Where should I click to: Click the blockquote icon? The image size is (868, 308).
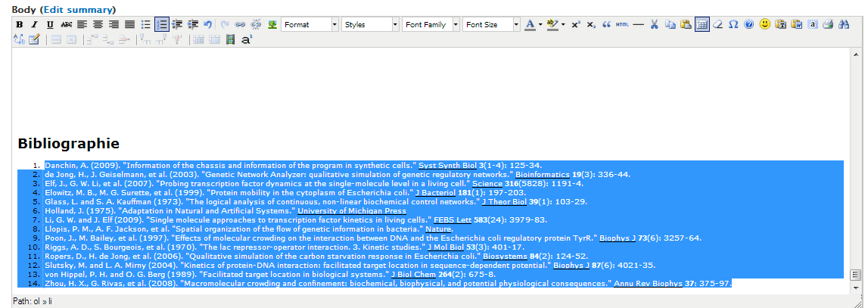coord(606,25)
